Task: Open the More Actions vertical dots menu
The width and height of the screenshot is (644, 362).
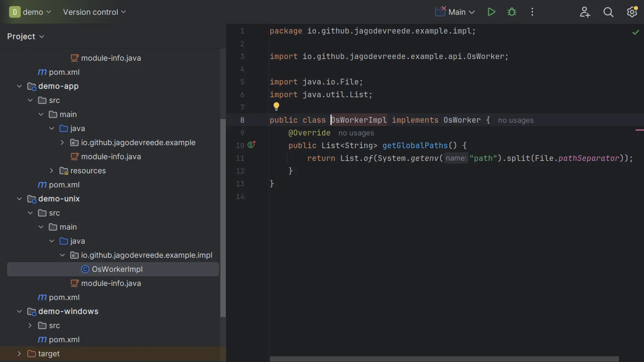Action: click(x=532, y=12)
